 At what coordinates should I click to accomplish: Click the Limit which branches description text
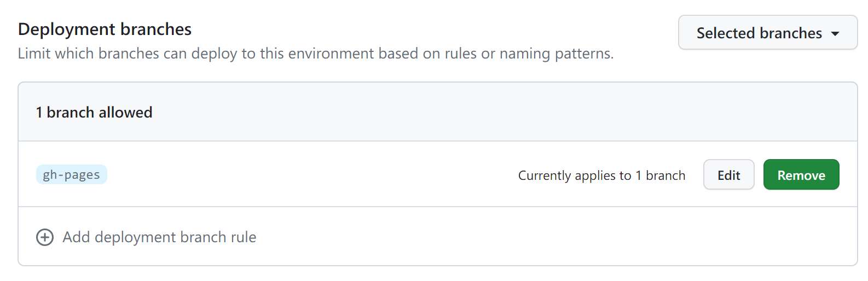pos(316,54)
